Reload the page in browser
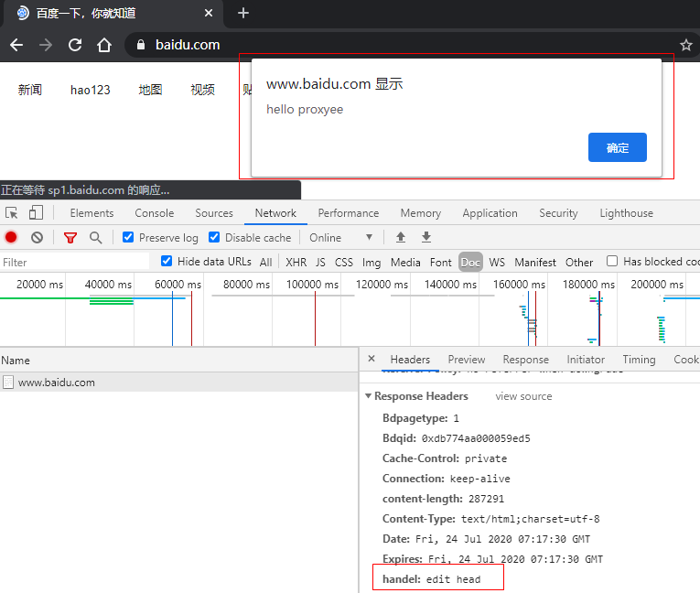700x593 pixels. tap(75, 45)
